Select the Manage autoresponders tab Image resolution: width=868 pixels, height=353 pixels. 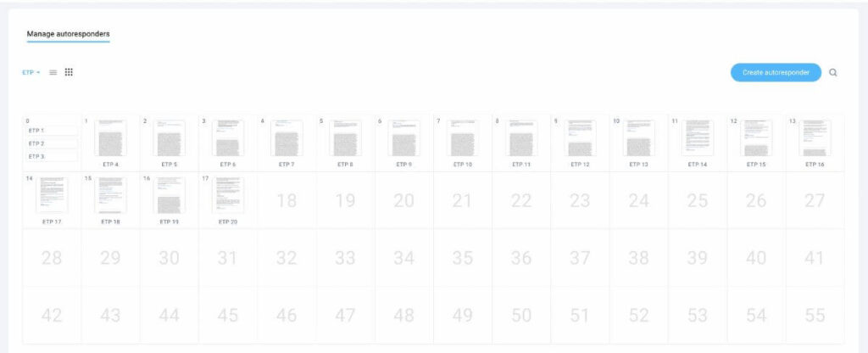[68, 34]
